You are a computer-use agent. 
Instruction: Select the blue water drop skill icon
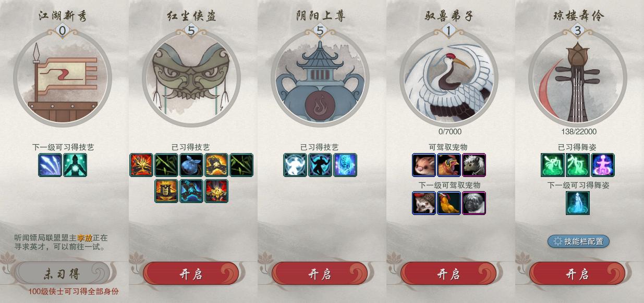(191, 165)
